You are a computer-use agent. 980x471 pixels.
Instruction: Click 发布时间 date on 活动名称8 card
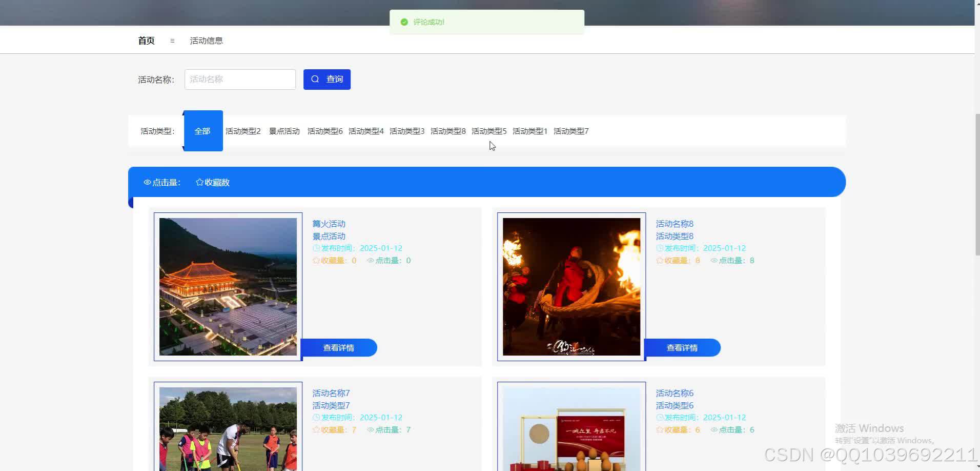(x=701, y=248)
